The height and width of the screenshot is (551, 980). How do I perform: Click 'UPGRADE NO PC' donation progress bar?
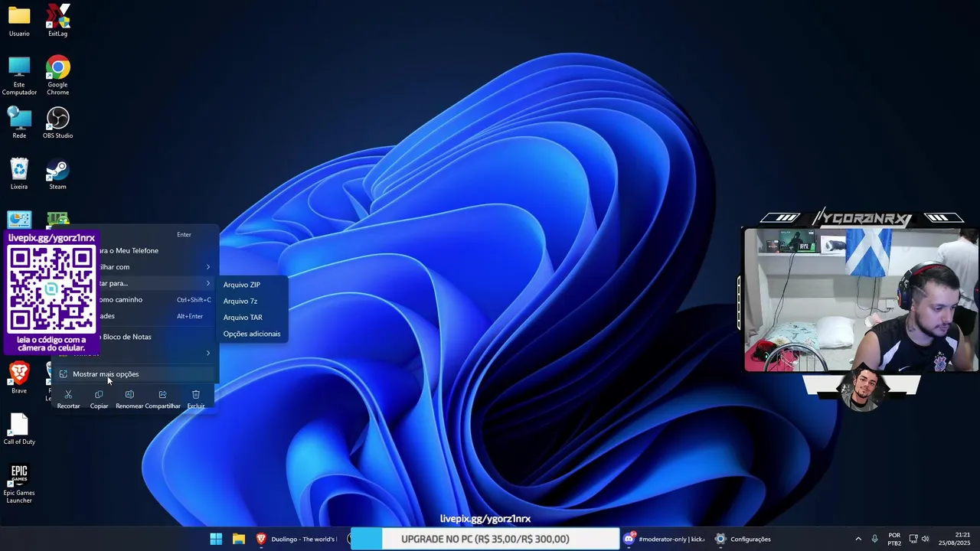click(x=485, y=539)
